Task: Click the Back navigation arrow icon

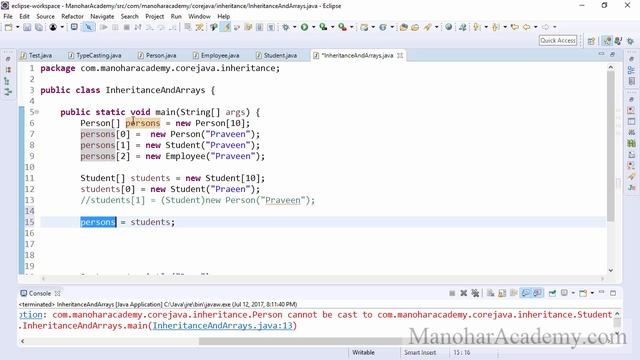Action: pos(527,27)
